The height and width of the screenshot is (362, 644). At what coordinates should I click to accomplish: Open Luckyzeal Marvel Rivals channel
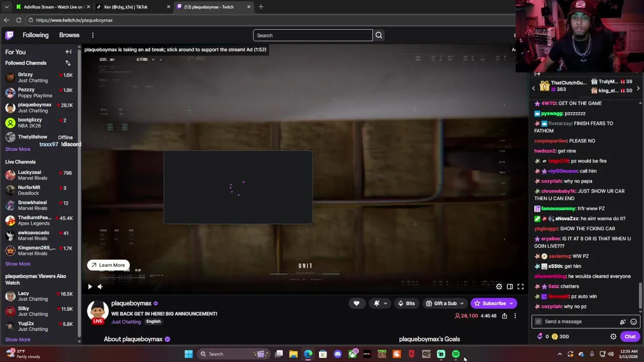(x=39, y=175)
